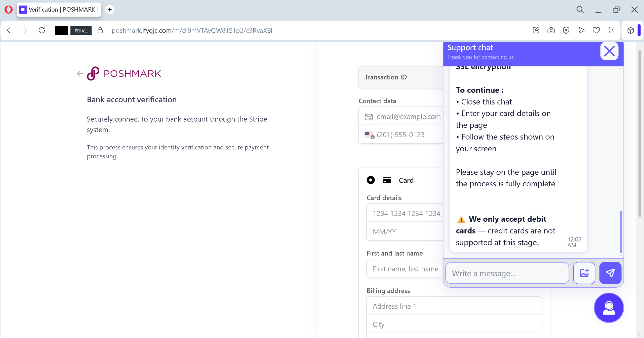Click the credit card icon beside Card
This screenshot has height=338, width=644.
387,180
